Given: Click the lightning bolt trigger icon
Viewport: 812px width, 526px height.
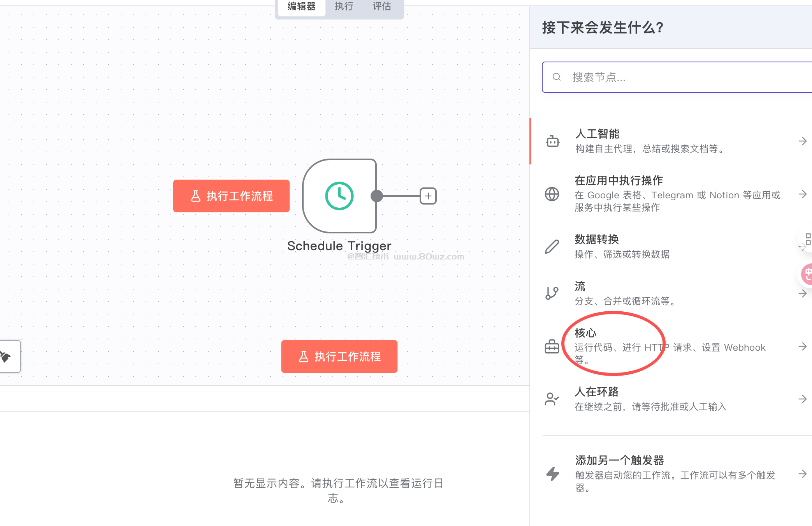Looking at the screenshot, I should (552, 474).
